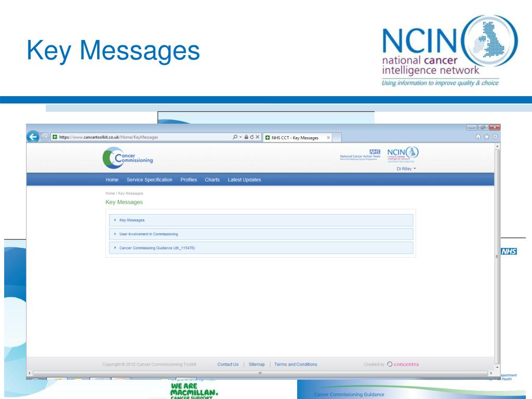Viewport: 532px width, 399px height.
Task: Open Favorites with the star icon
Action: 486,137
